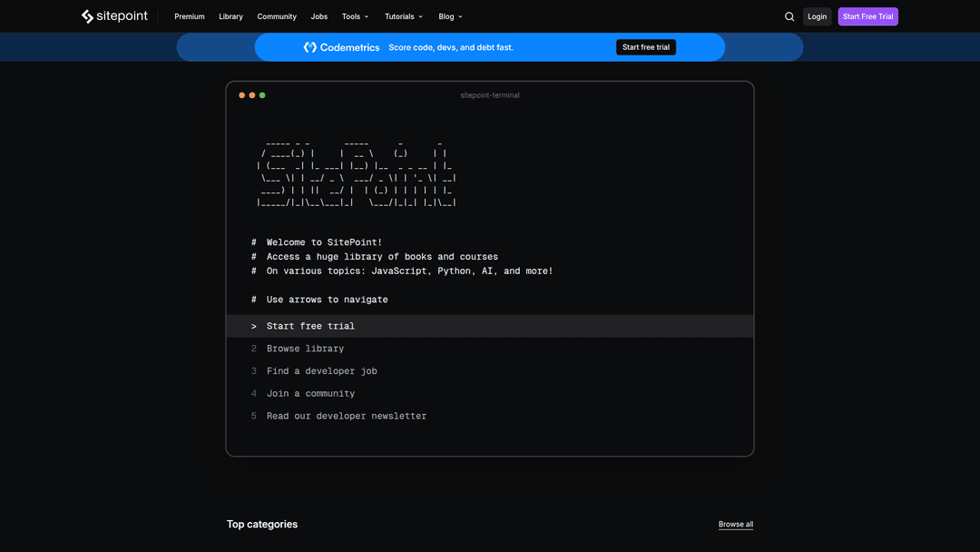Follow the Browse all link

pyautogui.click(x=735, y=525)
